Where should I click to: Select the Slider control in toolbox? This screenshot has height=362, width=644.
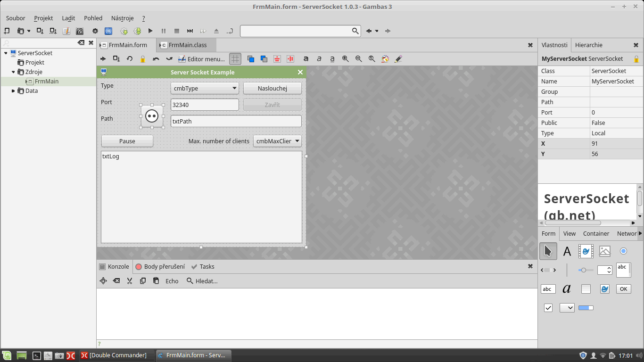click(x=586, y=270)
